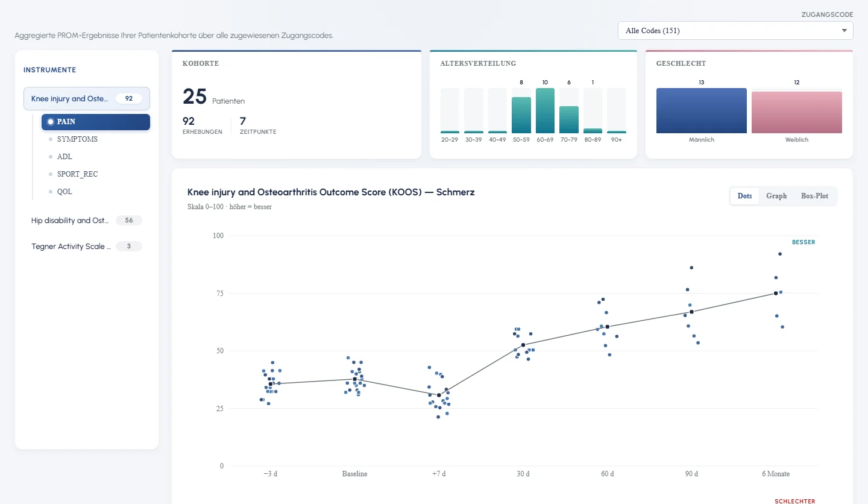This screenshot has width=868, height=504.
Task: Click 'Skala 0–100 · höher = besser' subtitle
Action: tap(229, 207)
